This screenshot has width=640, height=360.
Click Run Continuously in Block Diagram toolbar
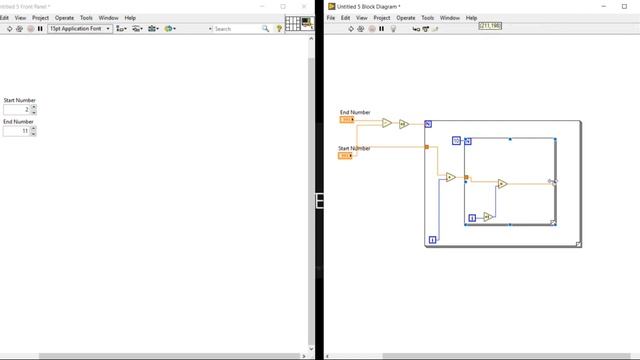(x=360, y=29)
